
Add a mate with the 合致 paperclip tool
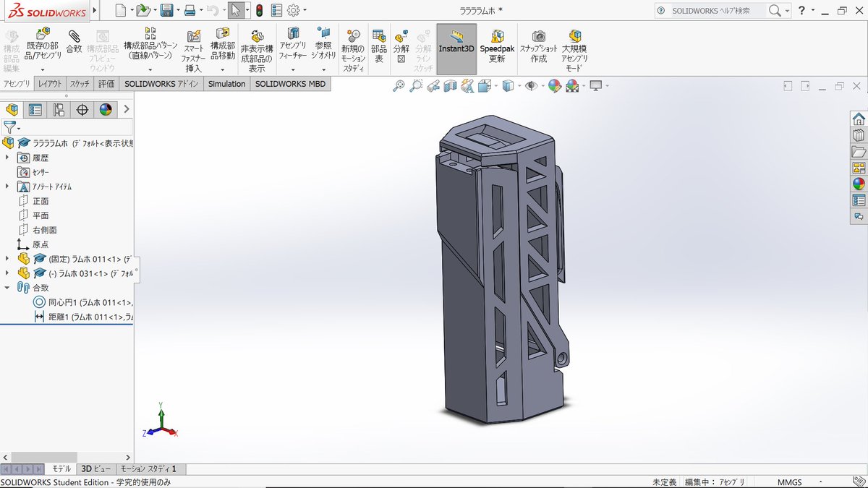(x=74, y=42)
